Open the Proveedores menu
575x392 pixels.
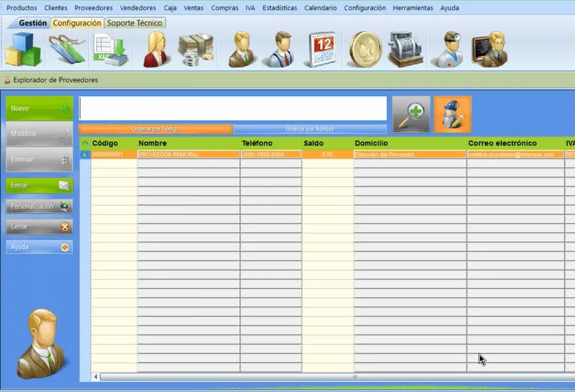coord(94,8)
